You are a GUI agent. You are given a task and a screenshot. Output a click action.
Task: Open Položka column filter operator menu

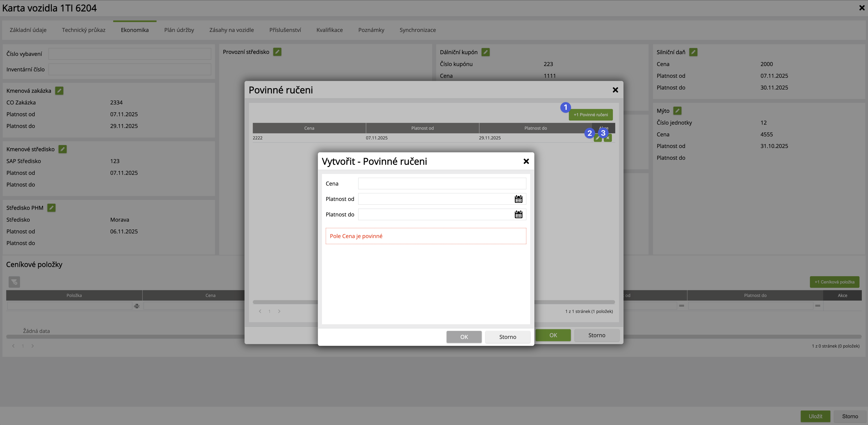click(136, 306)
